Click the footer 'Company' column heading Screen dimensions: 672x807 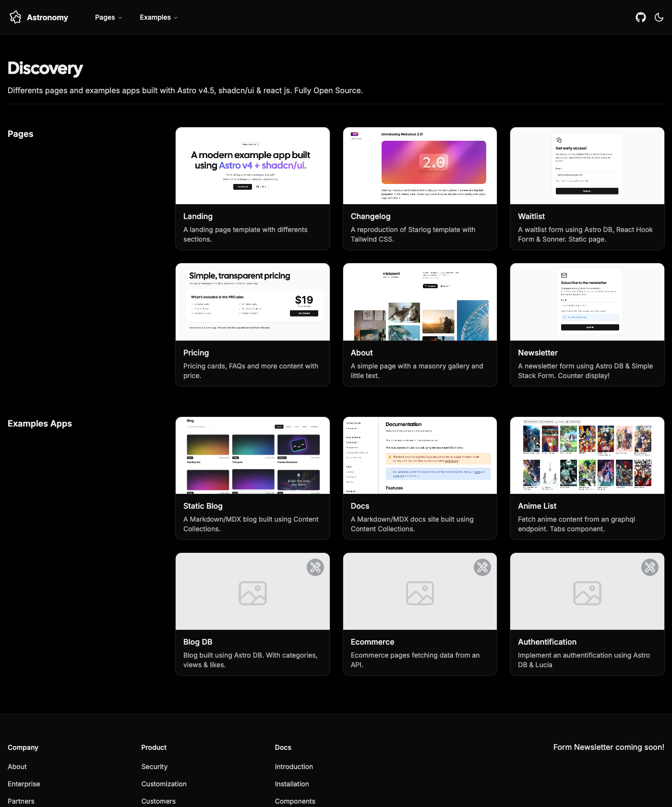point(23,747)
